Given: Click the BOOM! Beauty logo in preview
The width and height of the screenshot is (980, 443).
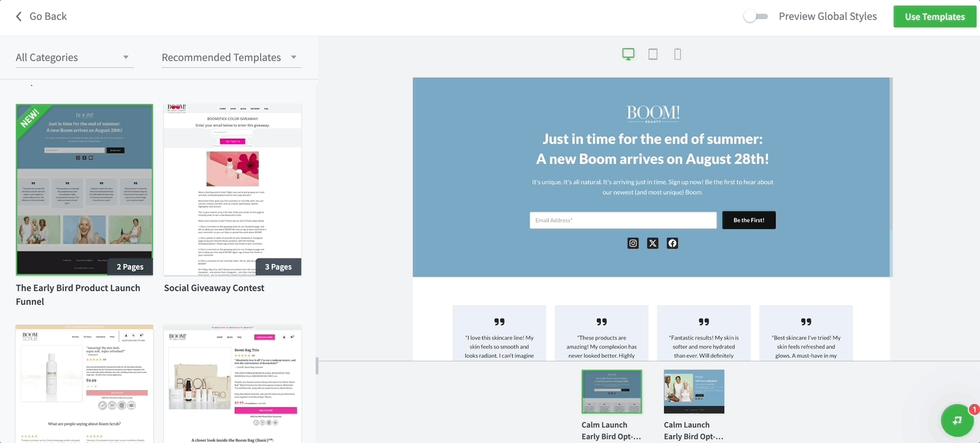Looking at the screenshot, I should [653, 114].
